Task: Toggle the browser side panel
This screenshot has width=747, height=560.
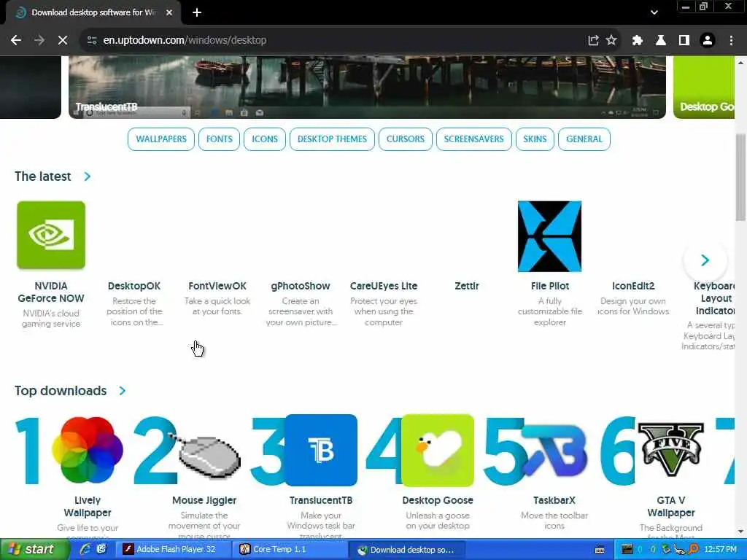Action: coord(684,40)
